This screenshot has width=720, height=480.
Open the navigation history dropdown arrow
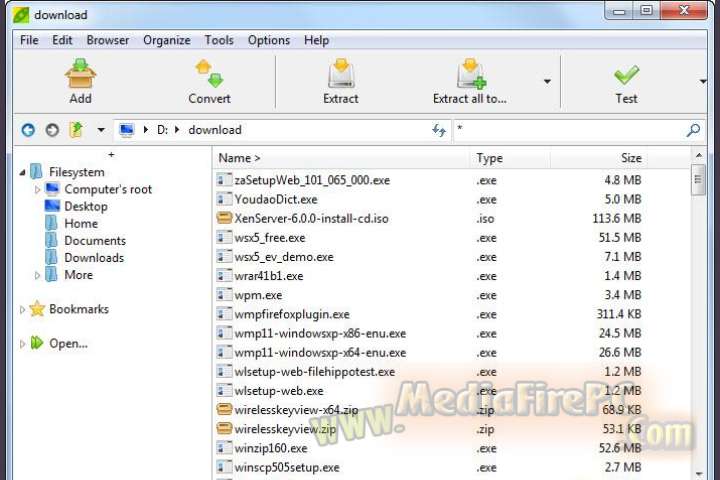[101, 130]
